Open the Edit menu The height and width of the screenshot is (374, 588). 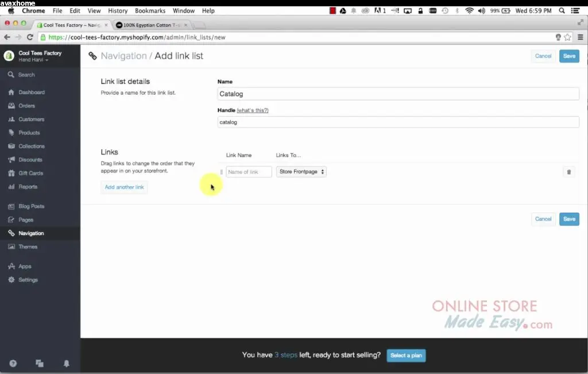pos(75,10)
